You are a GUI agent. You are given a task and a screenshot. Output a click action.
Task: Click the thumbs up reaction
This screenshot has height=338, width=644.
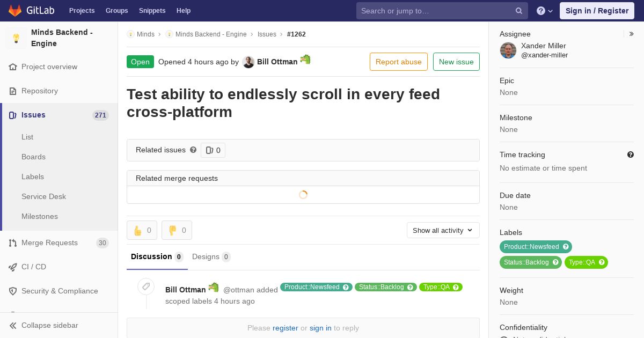pos(142,230)
